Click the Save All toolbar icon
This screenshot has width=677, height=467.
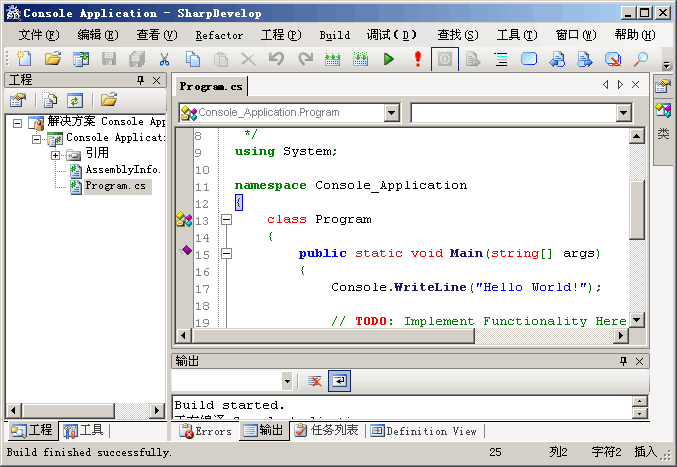tap(137, 59)
